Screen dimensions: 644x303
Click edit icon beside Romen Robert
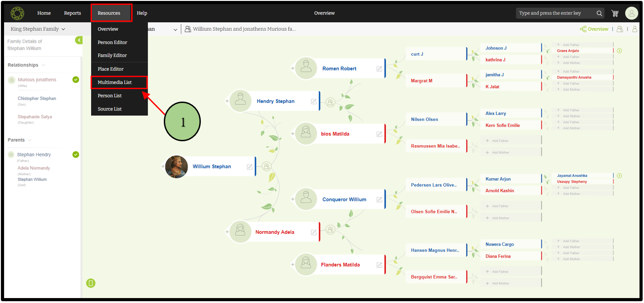(x=379, y=69)
